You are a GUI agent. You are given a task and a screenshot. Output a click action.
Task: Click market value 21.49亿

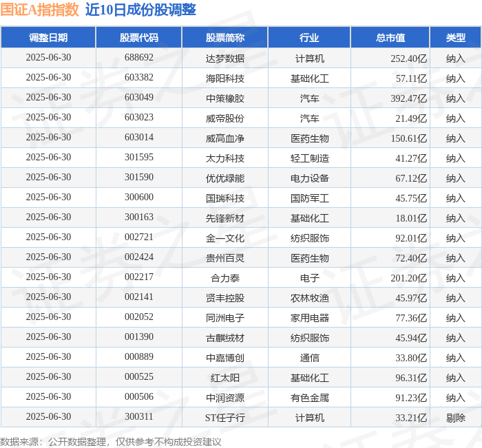pos(411,118)
